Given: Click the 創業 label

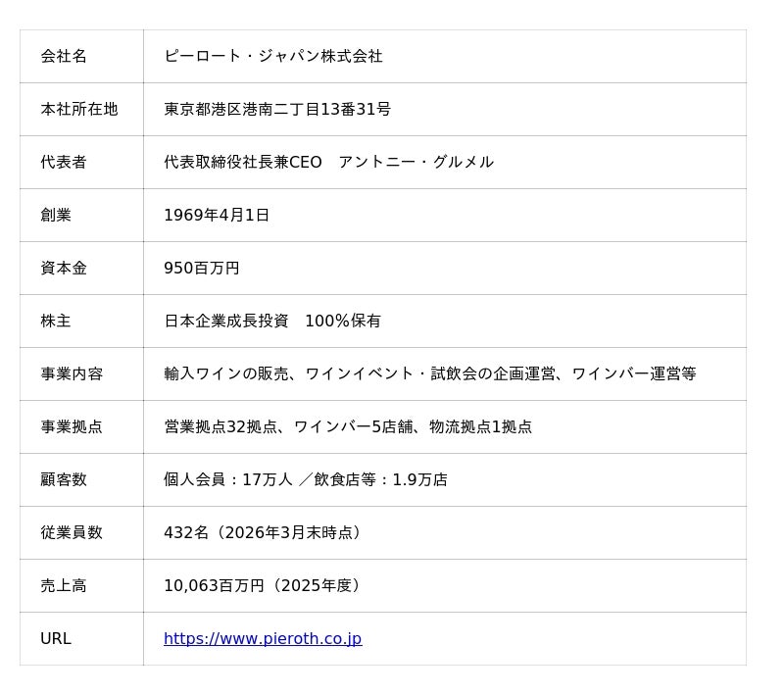Looking at the screenshot, I should pos(56,215).
